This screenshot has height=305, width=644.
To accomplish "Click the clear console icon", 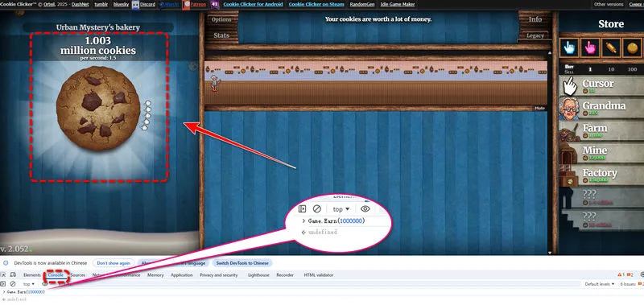I will [x=13, y=283].
